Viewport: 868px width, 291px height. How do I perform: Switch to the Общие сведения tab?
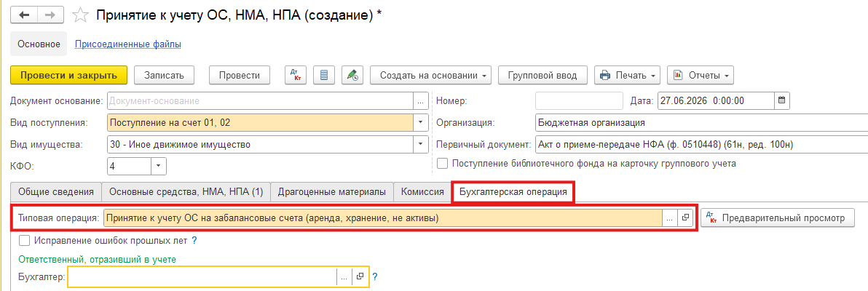(x=56, y=192)
